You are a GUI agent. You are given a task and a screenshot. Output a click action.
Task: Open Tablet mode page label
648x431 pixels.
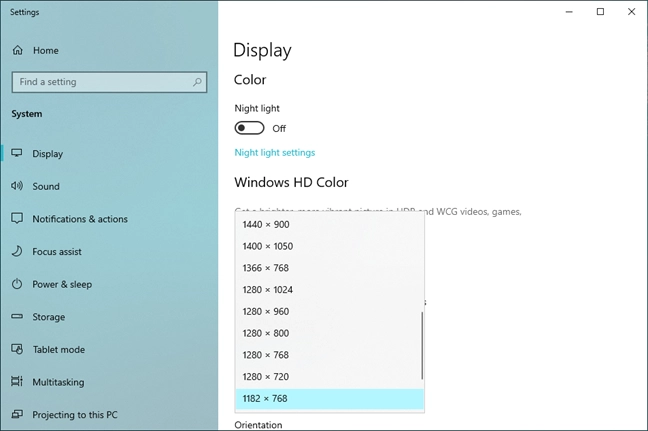(x=59, y=350)
